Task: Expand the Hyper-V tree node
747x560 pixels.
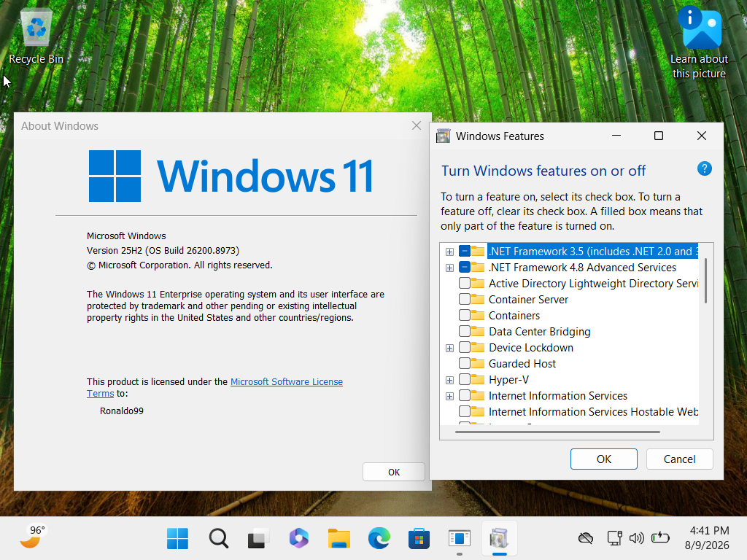Action: 449,380
